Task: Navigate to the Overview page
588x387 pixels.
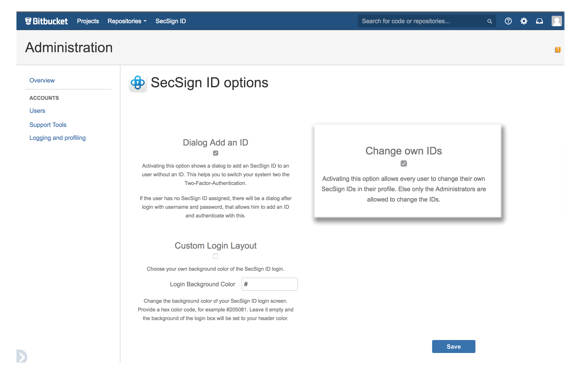Action: coord(42,80)
